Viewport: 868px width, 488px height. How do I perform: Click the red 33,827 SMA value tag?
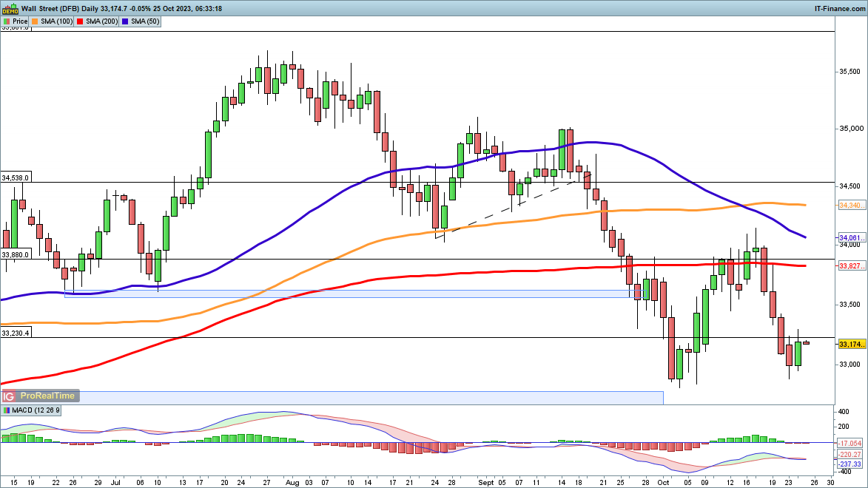click(x=852, y=266)
